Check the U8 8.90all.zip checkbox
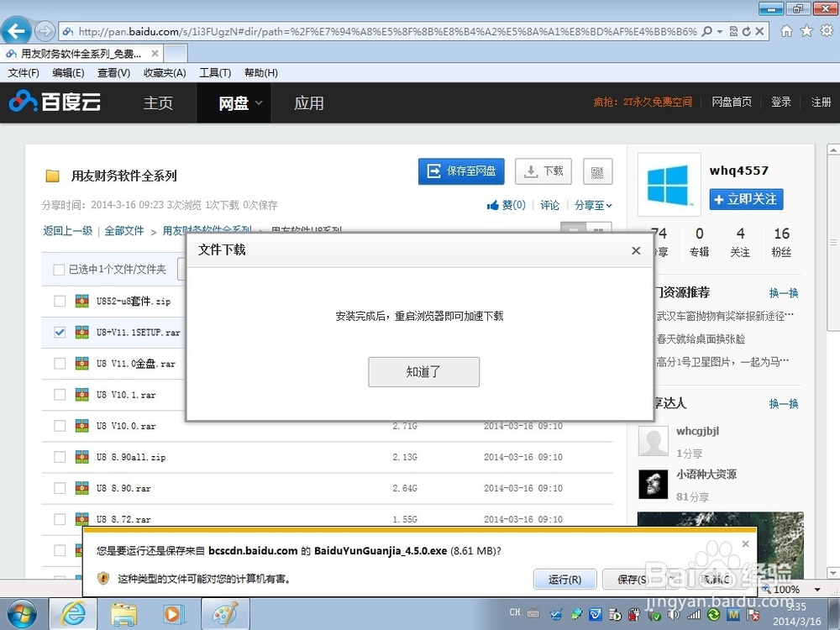The height and width of the screenshot is (630, 840). click(60, 457)
